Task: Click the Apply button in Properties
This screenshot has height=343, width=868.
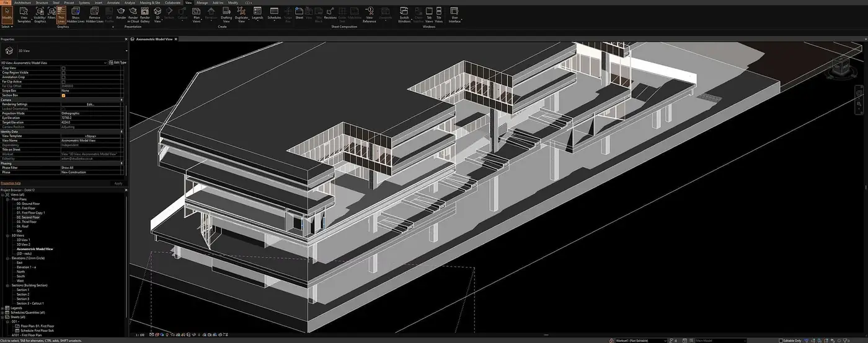Action: click(x=118, y=183)
